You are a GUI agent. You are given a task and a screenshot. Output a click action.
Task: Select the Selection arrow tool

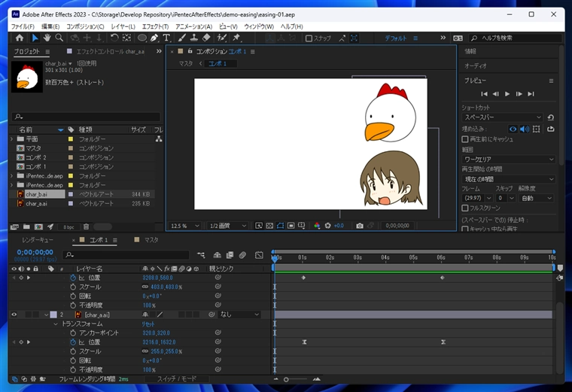[x=35, y=38]
